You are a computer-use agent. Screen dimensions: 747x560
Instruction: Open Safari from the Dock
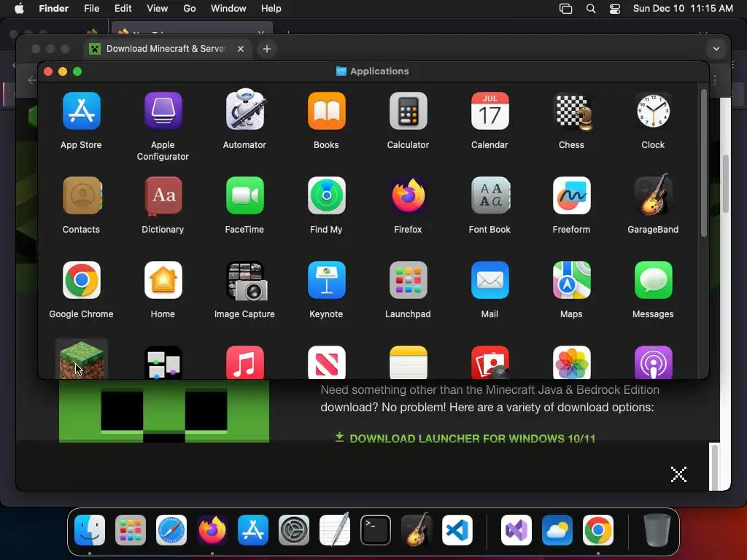171,530
